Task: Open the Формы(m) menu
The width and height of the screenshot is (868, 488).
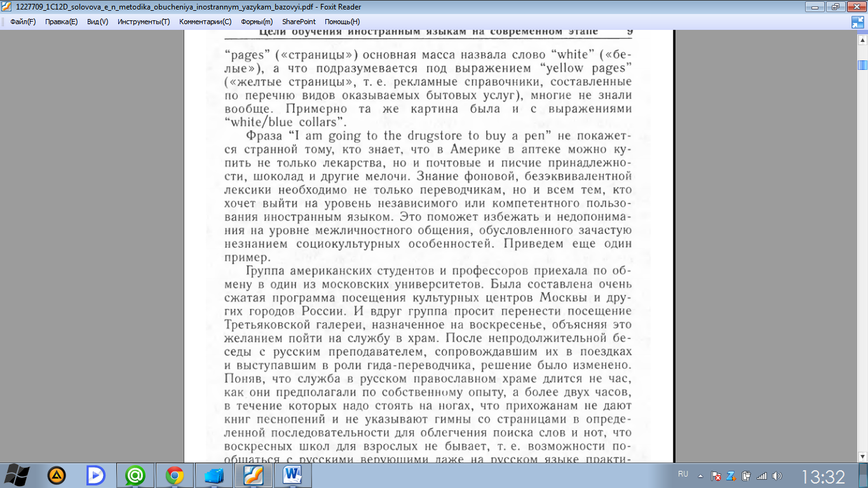Action: [257, 22]
